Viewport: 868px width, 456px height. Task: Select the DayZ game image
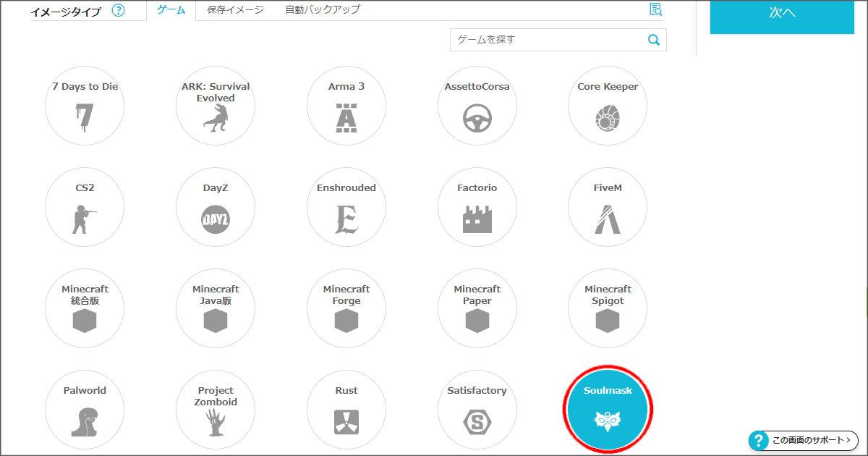[216, 207]
